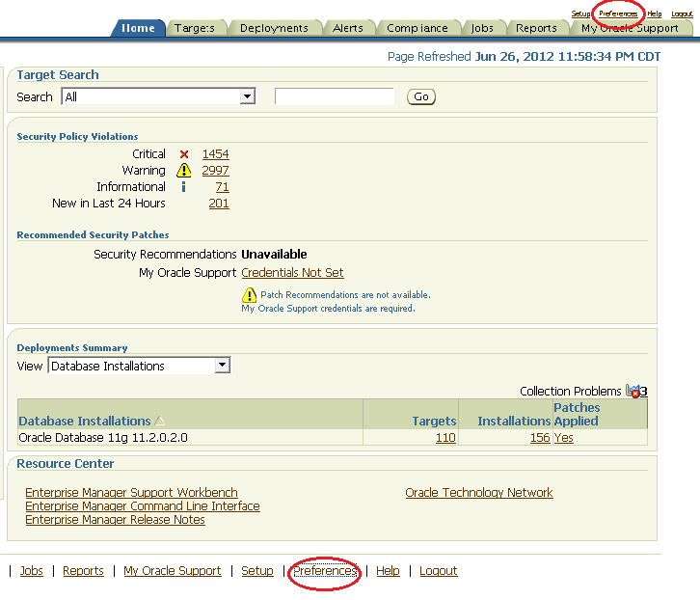Click the Critical violations red X icon
The width and height of the screenshot is (700, 600).
184,154
